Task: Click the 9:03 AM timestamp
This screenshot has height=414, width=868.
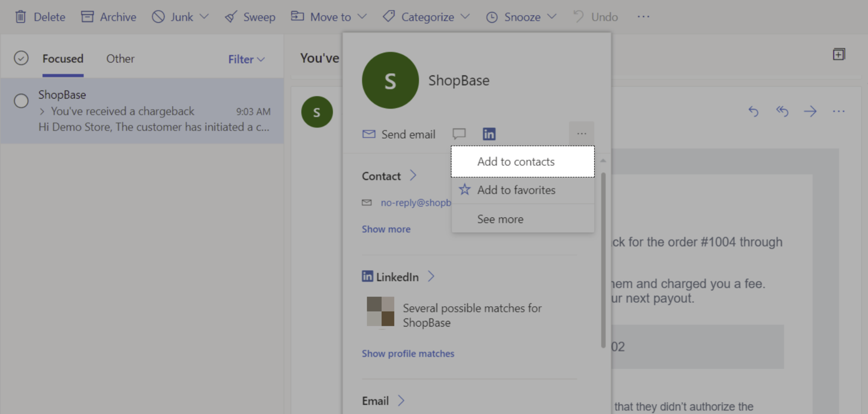Action: [253, 112]
